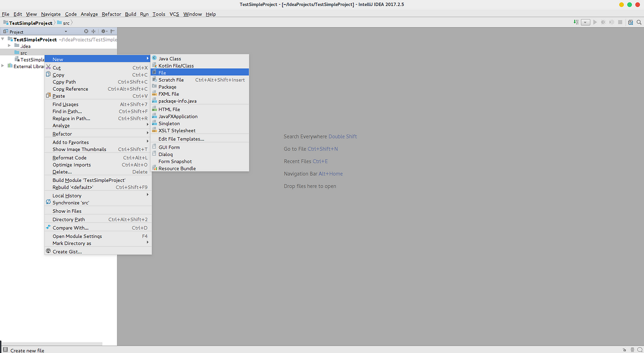This screenshot has width=644, height=353.
Task: Expand the Refactor submenu arrow
Action: pyautogui.click(x=148, y=133)
